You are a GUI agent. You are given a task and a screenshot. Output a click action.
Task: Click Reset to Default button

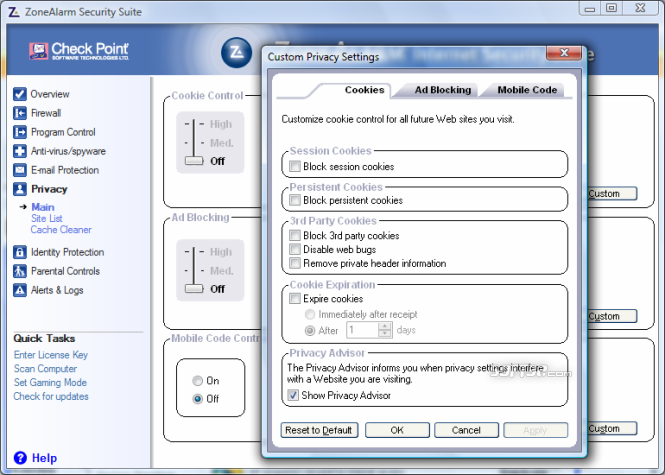click(x=319, y=430)
